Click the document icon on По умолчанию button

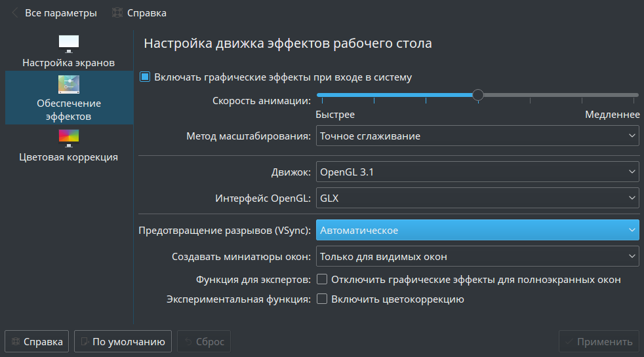(85, 341)
